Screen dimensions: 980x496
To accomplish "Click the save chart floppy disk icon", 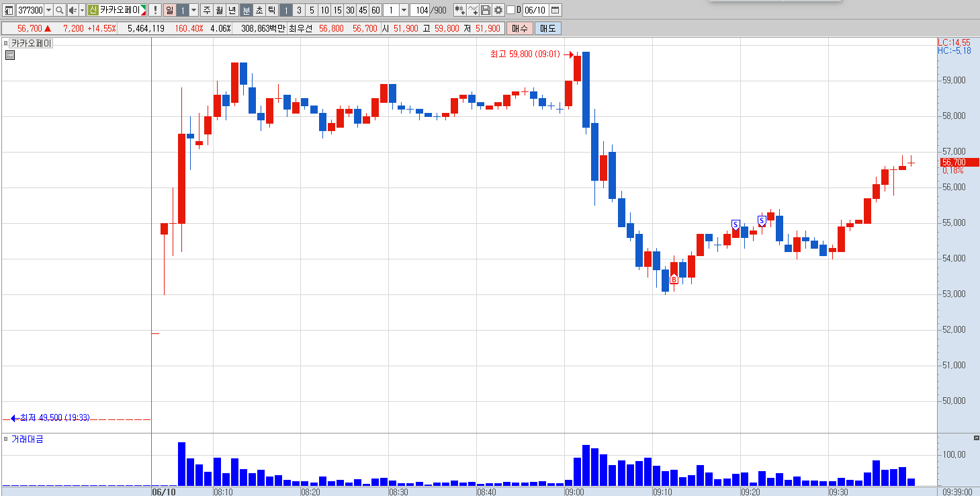I will 486,10.
